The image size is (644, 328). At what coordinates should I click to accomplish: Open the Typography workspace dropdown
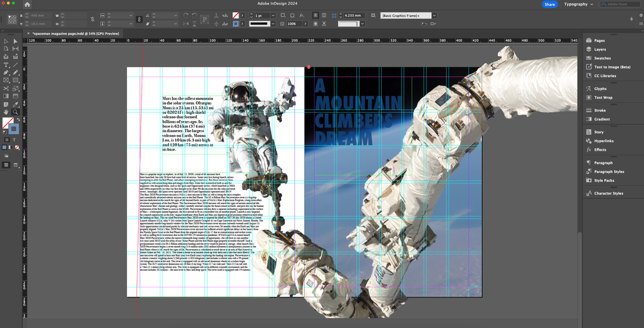pos(578,4)
